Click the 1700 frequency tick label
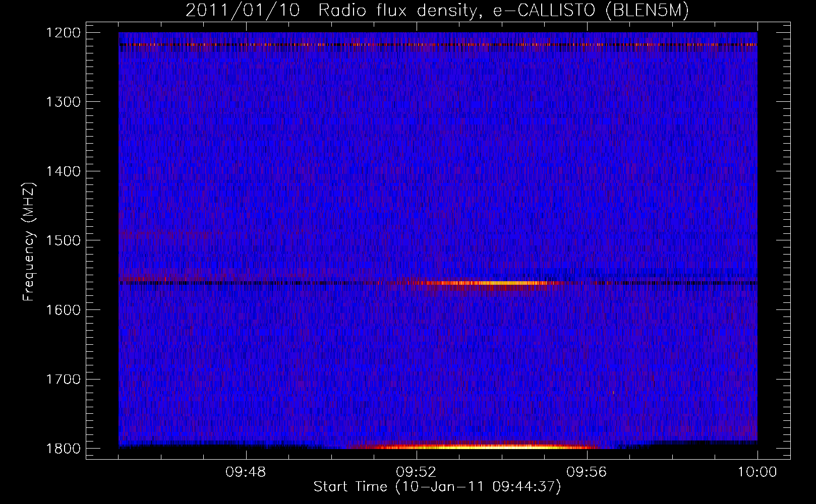Viewport: 816px width, 504px height. tap(64, 379)
